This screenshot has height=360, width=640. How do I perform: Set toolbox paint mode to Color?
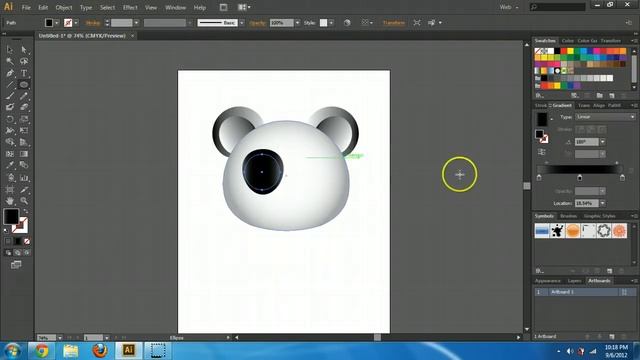[8, 241]
